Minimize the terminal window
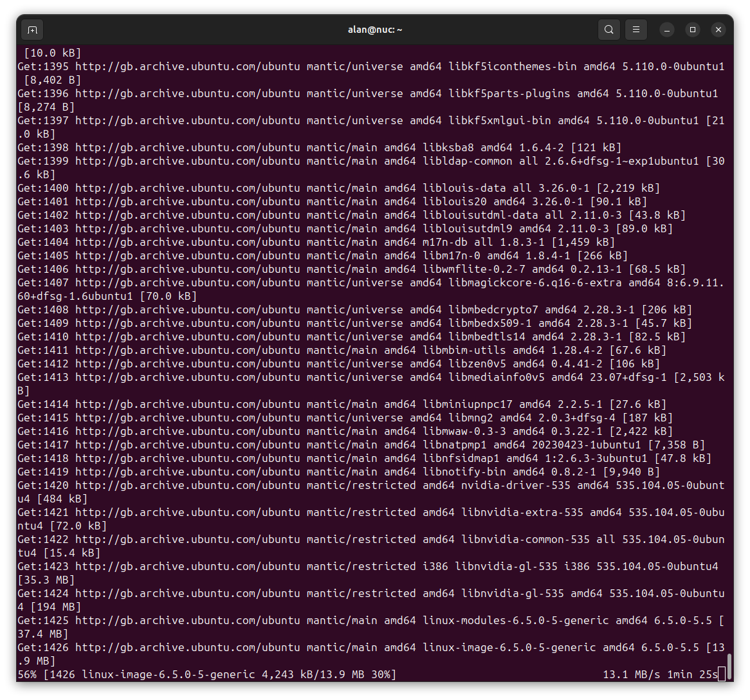The width and height of the screenshot is (750, 700). [x=667, y=30]
